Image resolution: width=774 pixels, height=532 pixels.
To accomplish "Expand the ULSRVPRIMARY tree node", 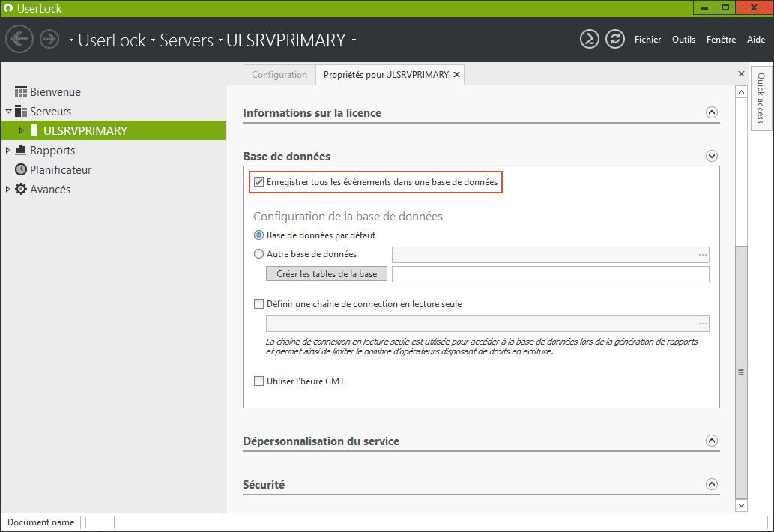I will [x=21, y=131].
